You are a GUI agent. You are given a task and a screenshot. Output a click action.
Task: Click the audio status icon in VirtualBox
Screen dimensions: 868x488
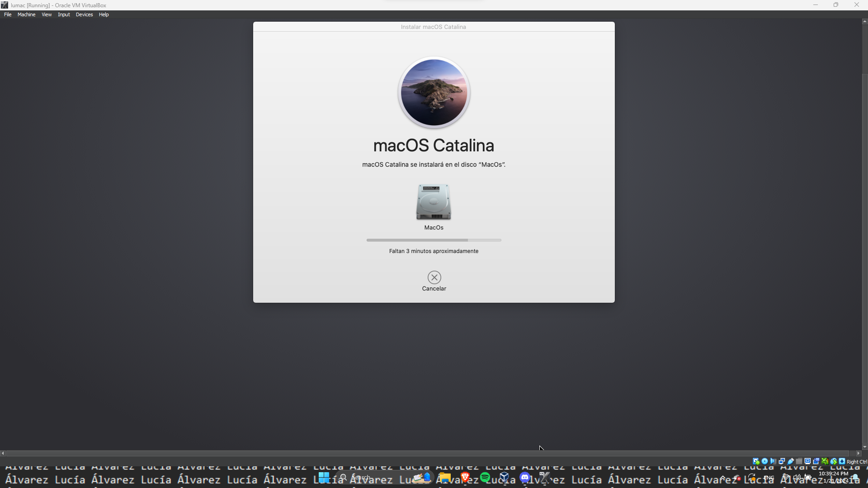point(773,461)
